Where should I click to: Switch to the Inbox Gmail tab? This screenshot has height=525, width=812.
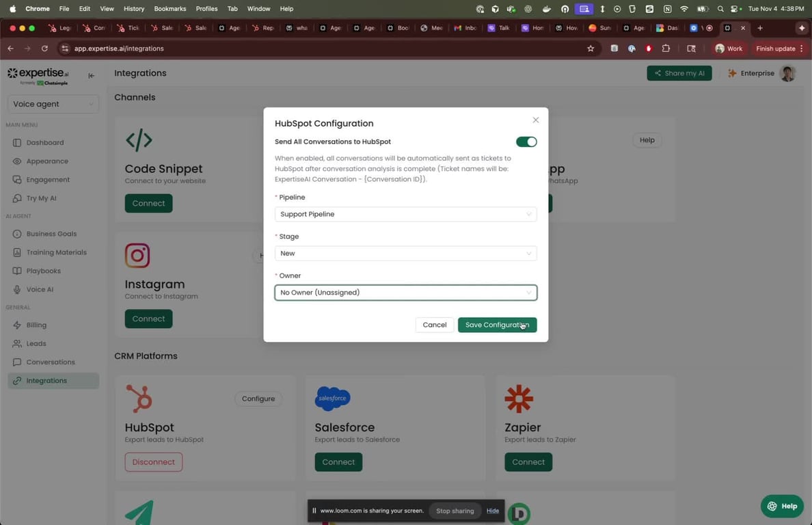tap(465, 28)
